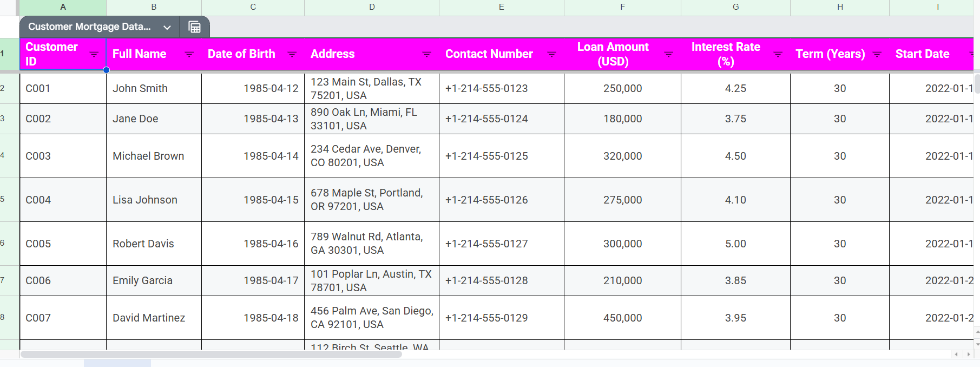Viewport: 980px width, 367px height.
Task: Open the Contact Number filter icon
Action: [551, 54]
